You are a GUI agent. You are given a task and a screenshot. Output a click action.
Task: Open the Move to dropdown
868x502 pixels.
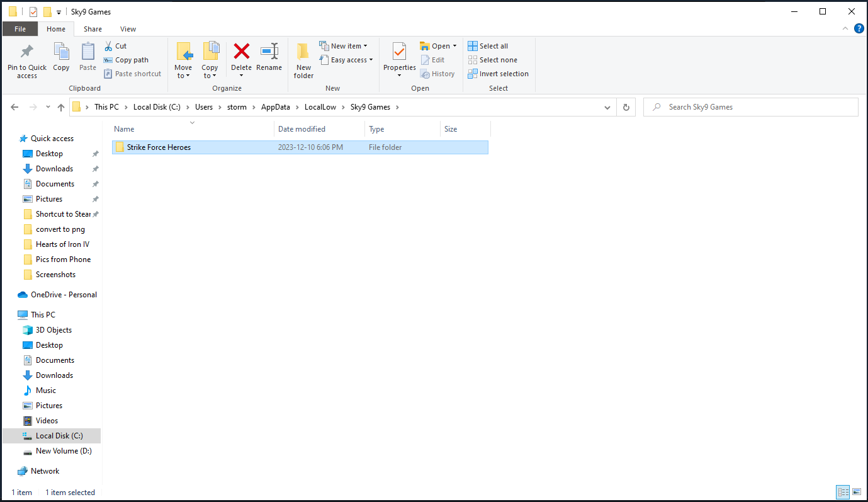click(x=183, y=61)
